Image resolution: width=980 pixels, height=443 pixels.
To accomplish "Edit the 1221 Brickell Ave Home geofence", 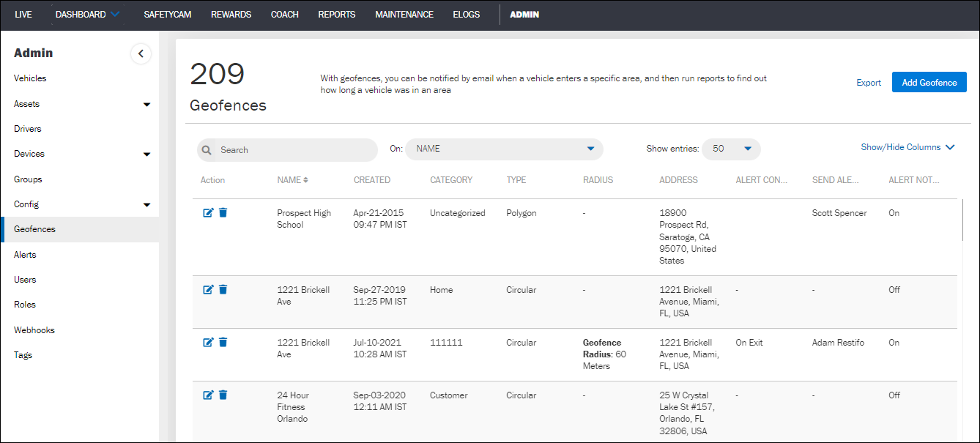I will click(208, 290).
